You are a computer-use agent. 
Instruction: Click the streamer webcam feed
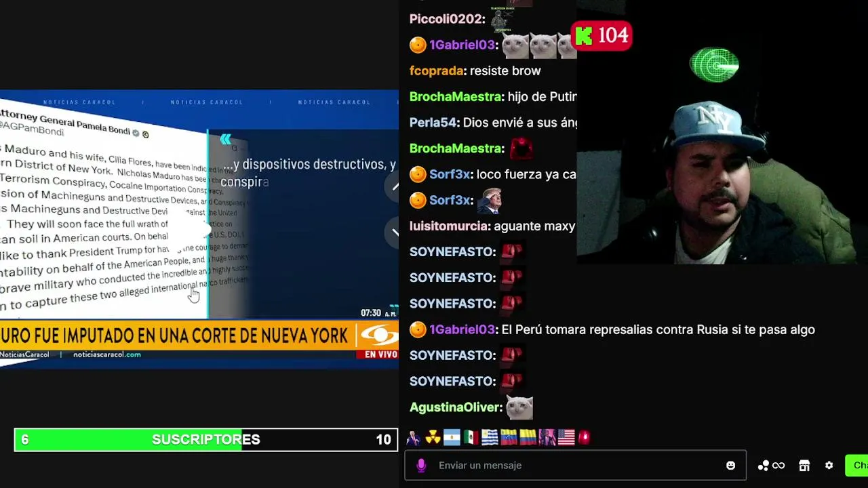(722, 132)
